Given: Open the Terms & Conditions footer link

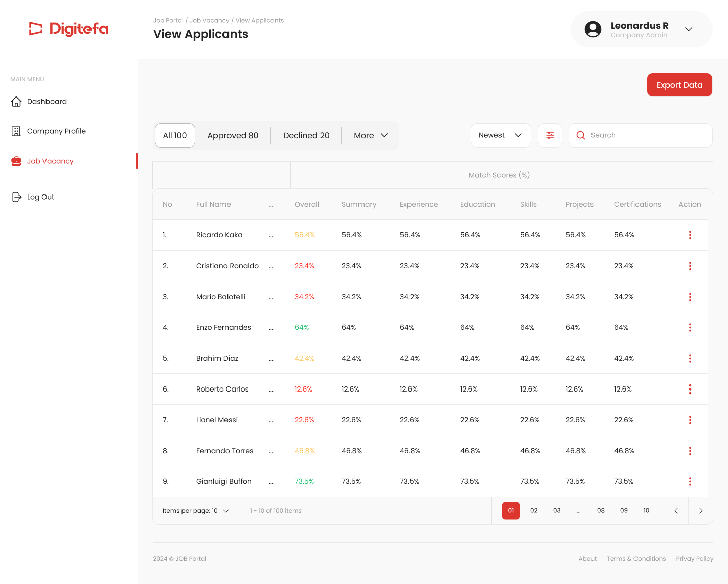Looking at the screenshot, I should (x=636, y=559).
